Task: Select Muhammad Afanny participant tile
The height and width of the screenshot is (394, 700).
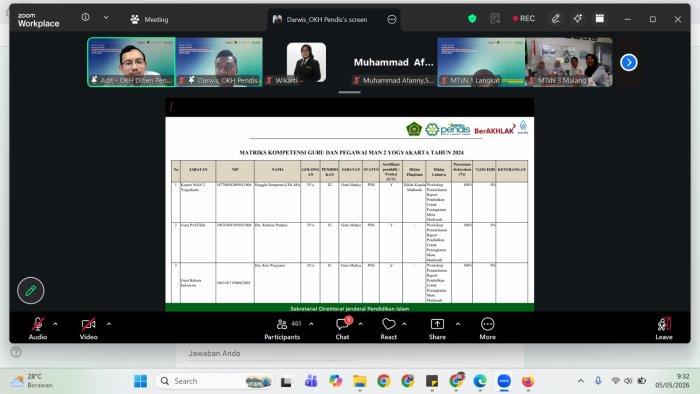Action: tap(393, 62)
